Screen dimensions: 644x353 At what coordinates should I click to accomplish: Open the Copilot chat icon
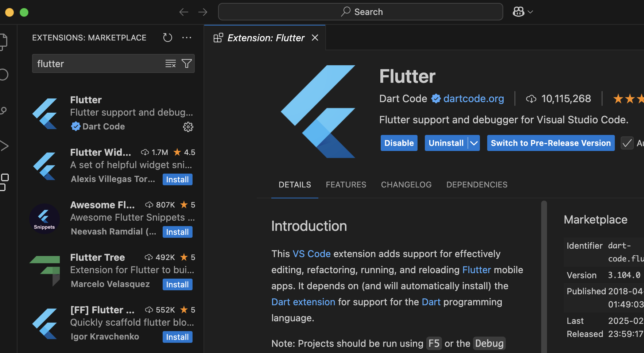click(x=519, y=12)
